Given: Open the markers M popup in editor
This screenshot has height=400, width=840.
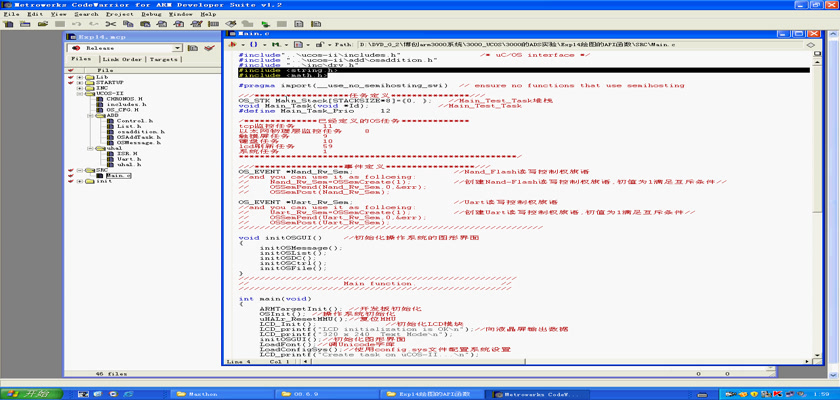Looking at the screenshot, I should pyautogui.click(x=278, y=45).
